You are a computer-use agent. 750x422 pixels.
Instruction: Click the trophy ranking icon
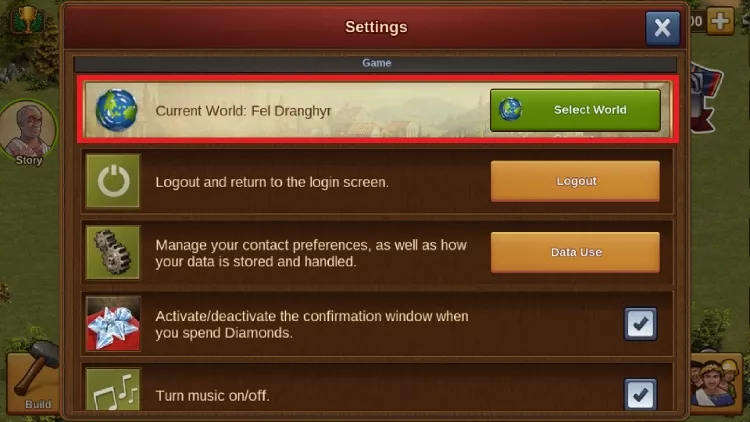(x=28, y=20)
